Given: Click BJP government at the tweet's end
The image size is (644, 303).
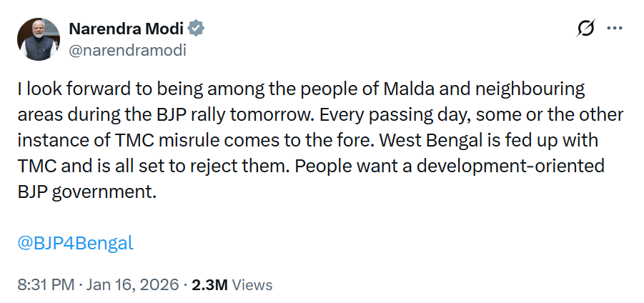Looking at the screenshot, I should coord(86,192).
